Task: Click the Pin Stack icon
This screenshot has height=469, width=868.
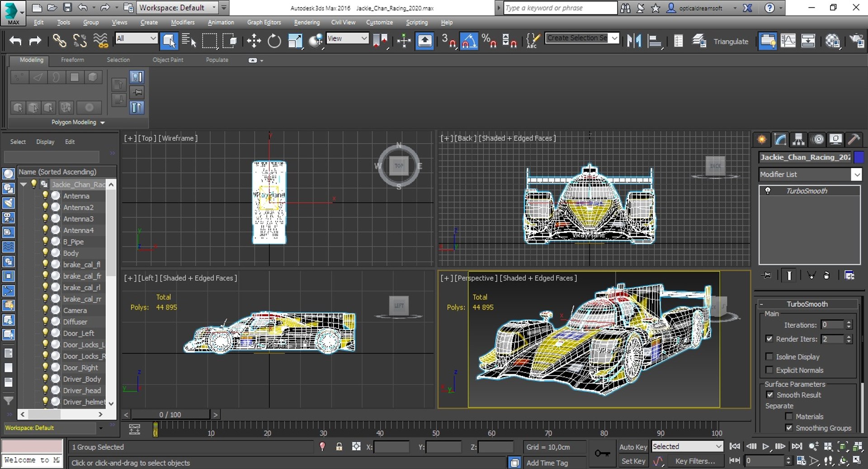Action: click(767, 275)
